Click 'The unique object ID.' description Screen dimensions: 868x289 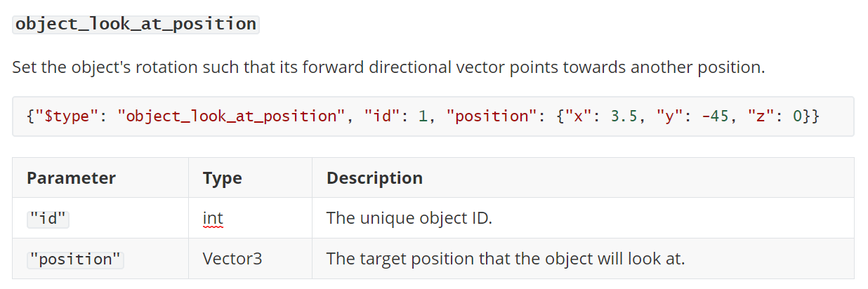coord(409,218)
